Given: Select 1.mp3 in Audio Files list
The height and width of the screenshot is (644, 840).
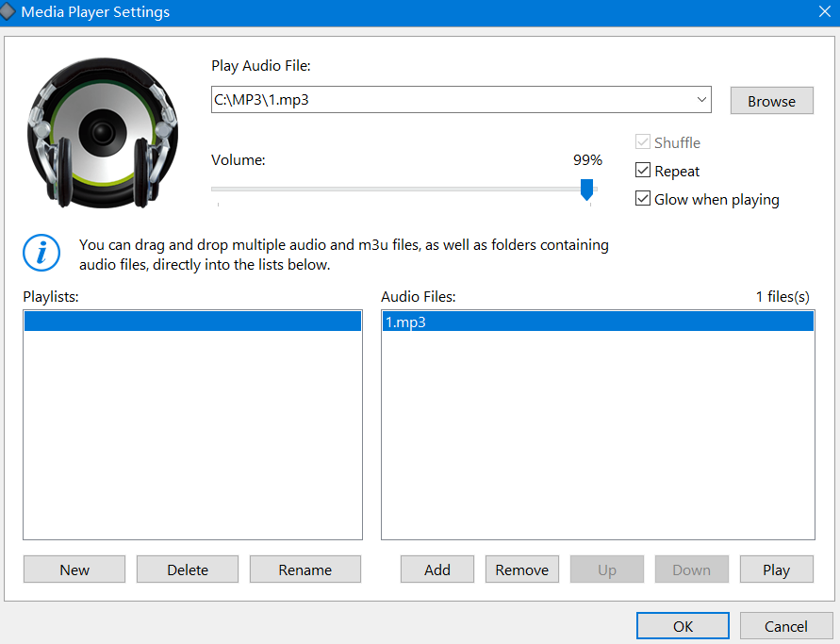Looking at the screenshot, I should coord(597,322).
